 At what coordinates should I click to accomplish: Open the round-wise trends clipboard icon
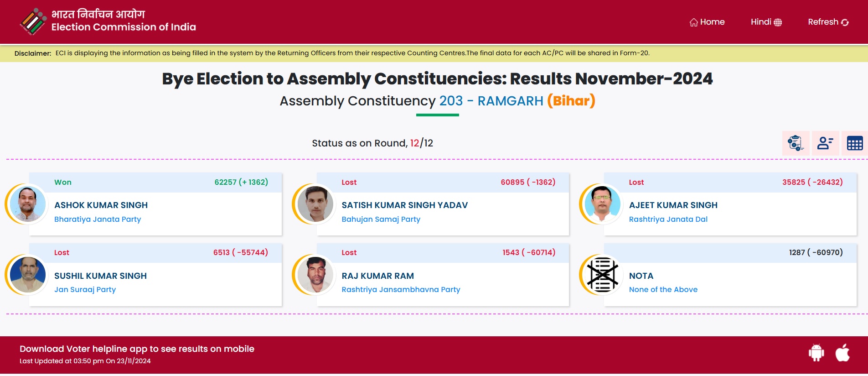796,143
